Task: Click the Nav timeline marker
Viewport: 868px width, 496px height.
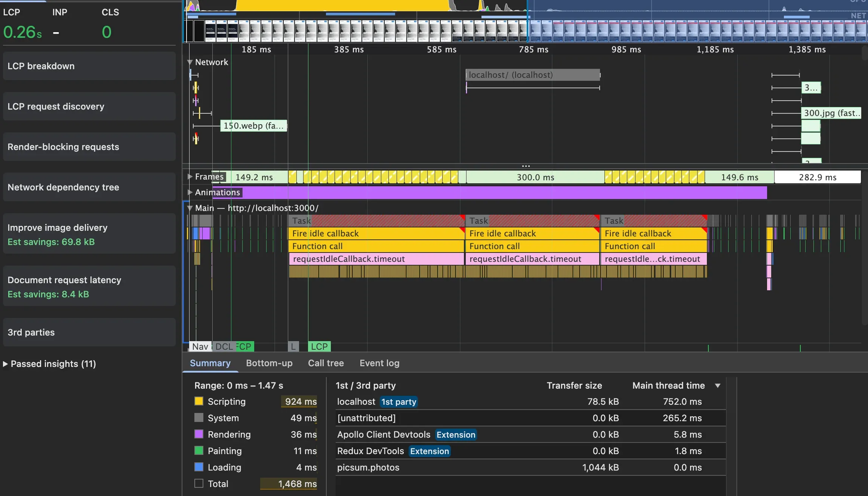Action: [x=200, y=347]
